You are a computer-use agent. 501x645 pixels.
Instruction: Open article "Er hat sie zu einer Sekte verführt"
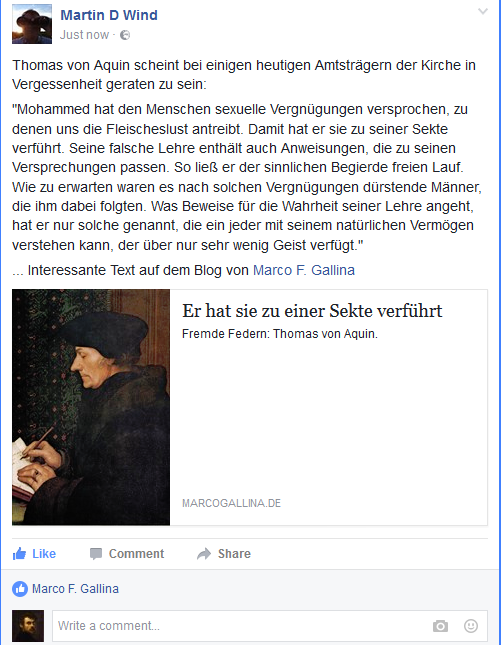(x=312, y=311)
